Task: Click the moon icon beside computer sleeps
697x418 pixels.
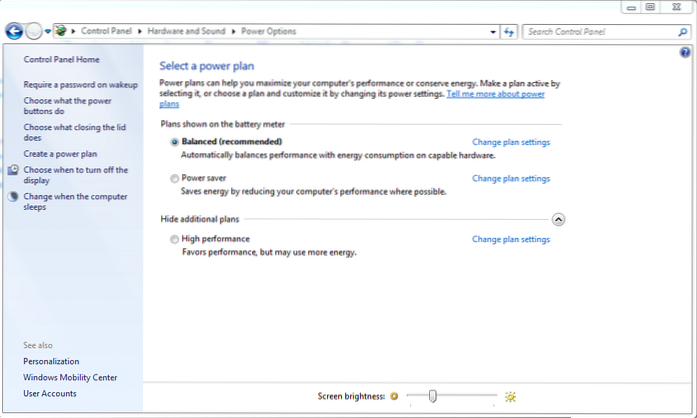Action: pyautogui.click(x=13, y=197)
